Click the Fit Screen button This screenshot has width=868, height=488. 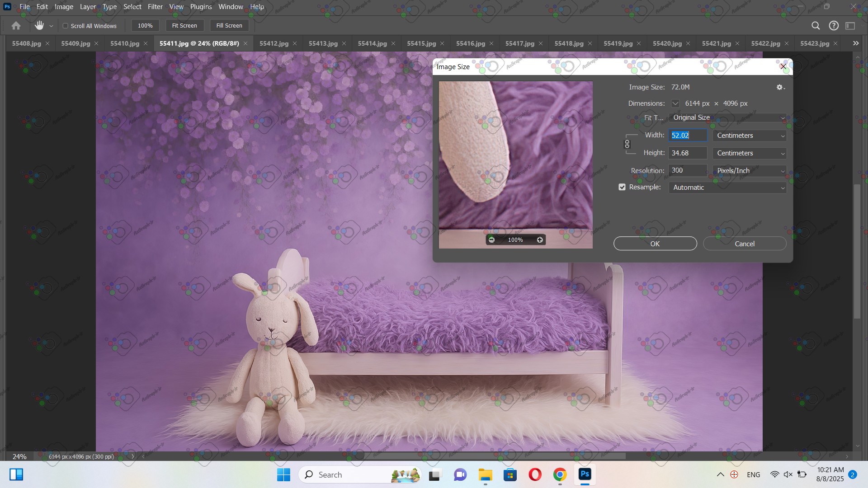click(x=184, y=26)
